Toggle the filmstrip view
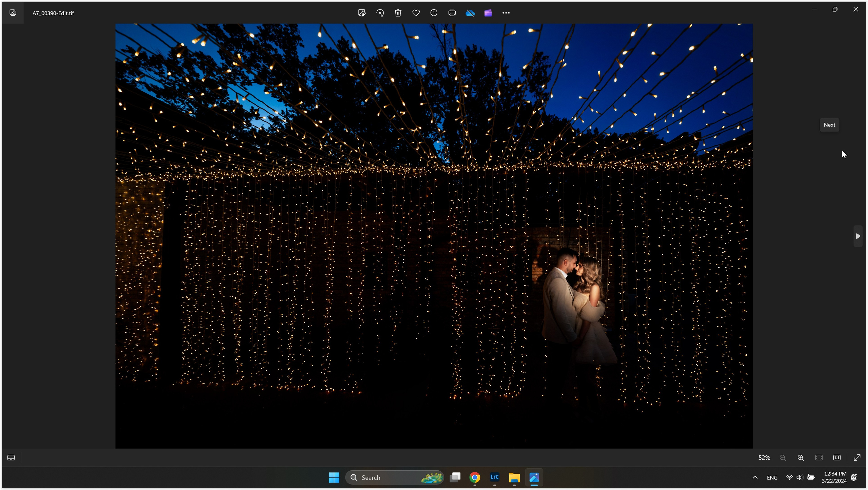 (11, 458)
